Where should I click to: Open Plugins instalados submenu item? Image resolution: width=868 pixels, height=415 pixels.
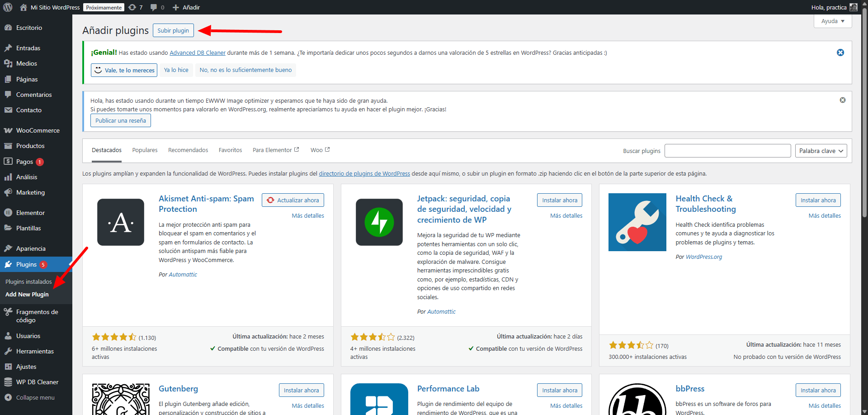28,281
